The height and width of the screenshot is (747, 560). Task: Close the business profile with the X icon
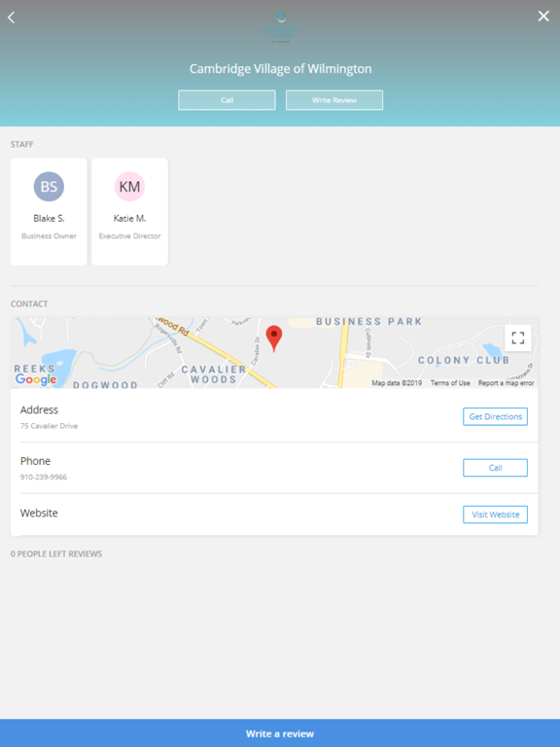pos(543,17)
